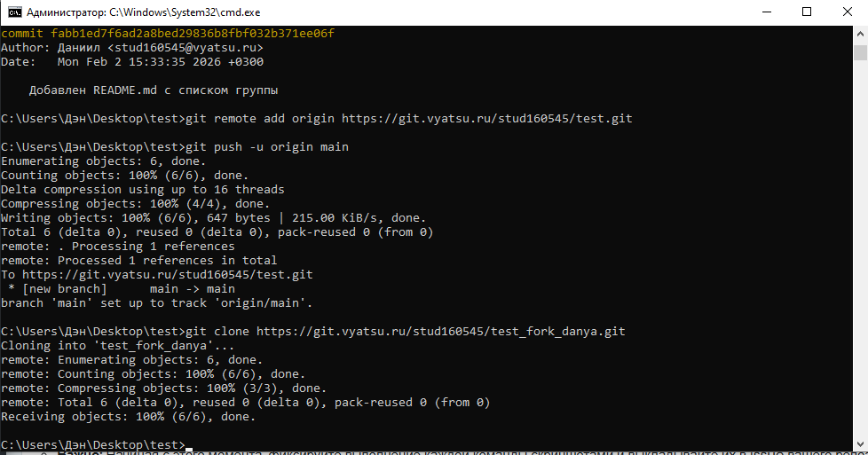Maximize the command prompt window
868x455 pixels.
tap(806, 12)
